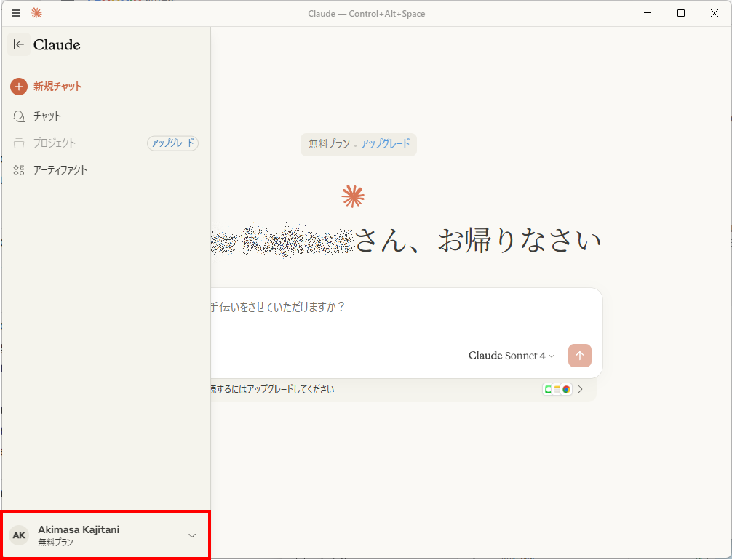Click the 無料プラン label under account name
This screenshot has height=560, width=732.
pos(55,543)
